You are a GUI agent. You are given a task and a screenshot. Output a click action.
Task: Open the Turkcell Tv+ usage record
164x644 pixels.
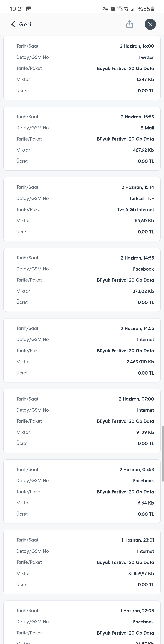point(82,209)
